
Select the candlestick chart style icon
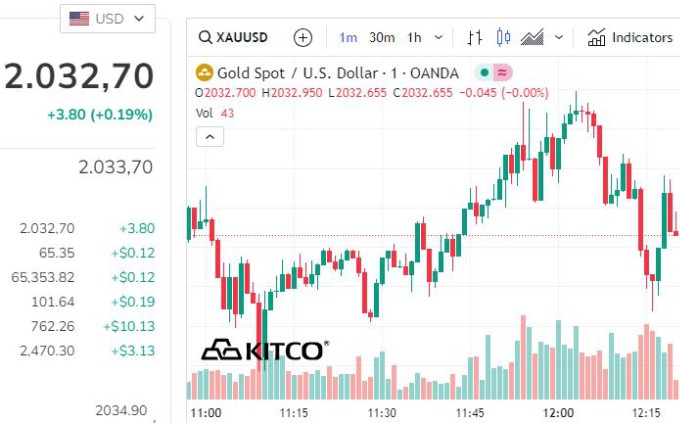pos(503,38)
